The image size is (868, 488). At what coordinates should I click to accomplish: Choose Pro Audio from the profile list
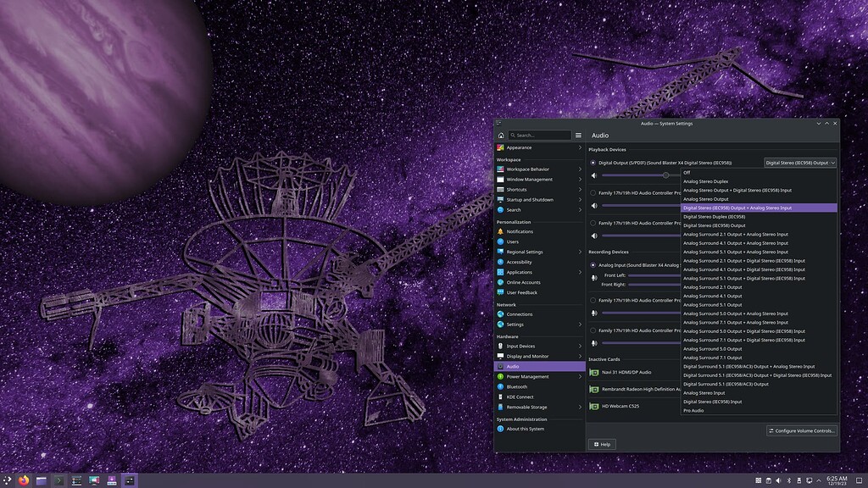click(693, 410)
